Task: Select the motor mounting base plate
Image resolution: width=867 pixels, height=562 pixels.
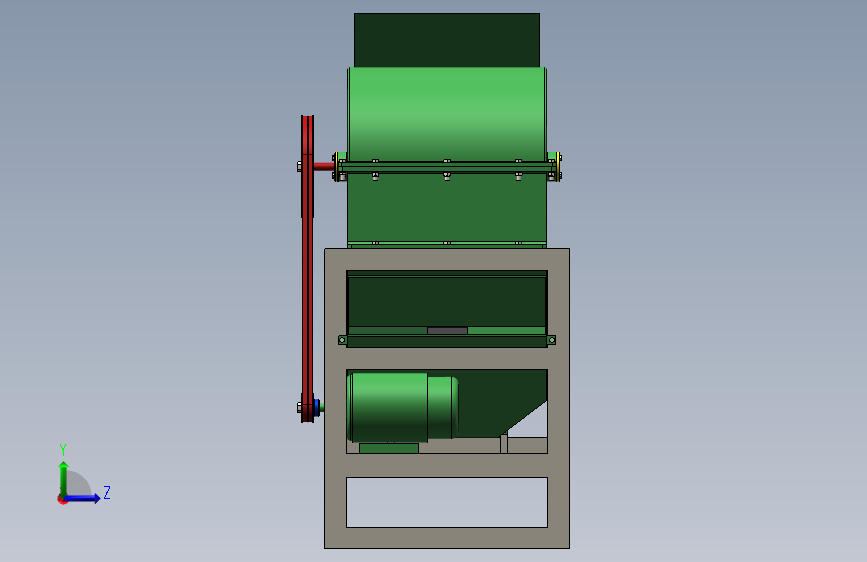Action: [389, 448]
